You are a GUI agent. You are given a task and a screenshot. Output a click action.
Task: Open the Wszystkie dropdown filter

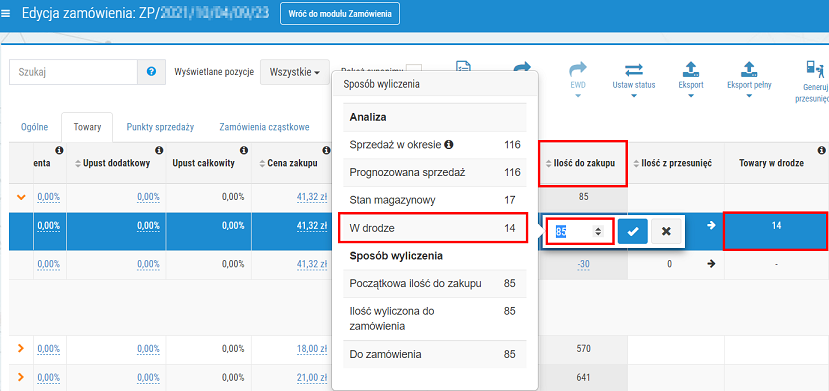coord(294,72)
